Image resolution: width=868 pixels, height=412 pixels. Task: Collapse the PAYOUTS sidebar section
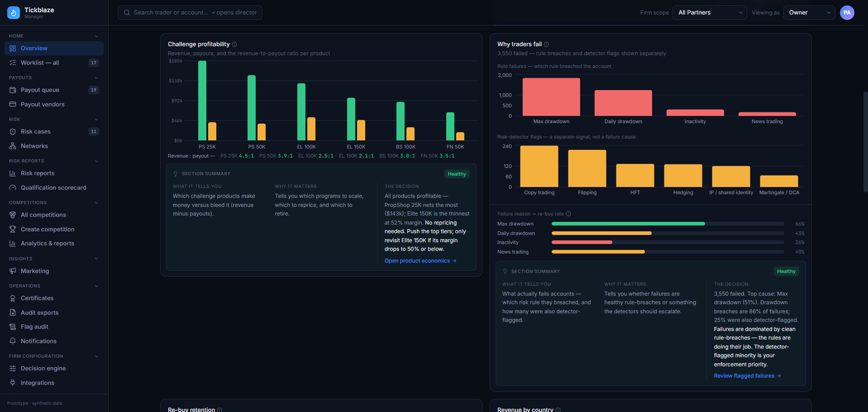pyautogui.click(x=96, y=78)
